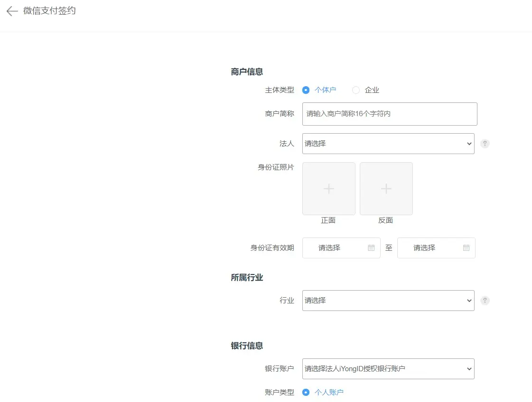Pick the ID validity end date field

(x=429, y=248)
